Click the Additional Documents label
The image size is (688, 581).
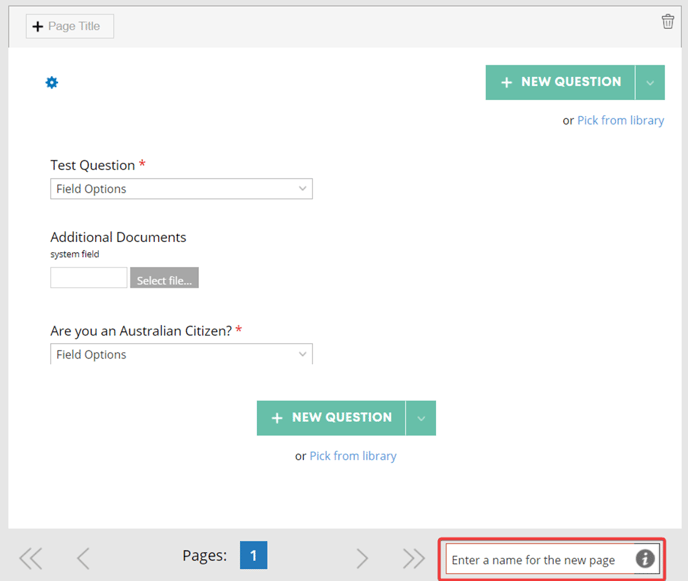118,237
